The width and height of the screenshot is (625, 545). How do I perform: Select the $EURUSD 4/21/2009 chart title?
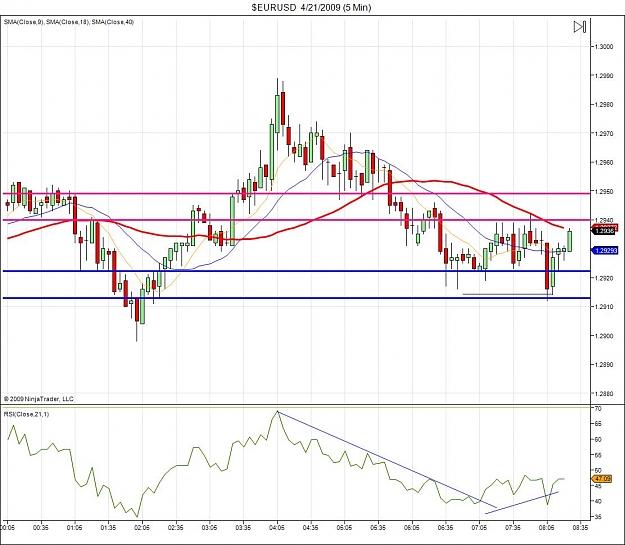(x=311, y=8)
